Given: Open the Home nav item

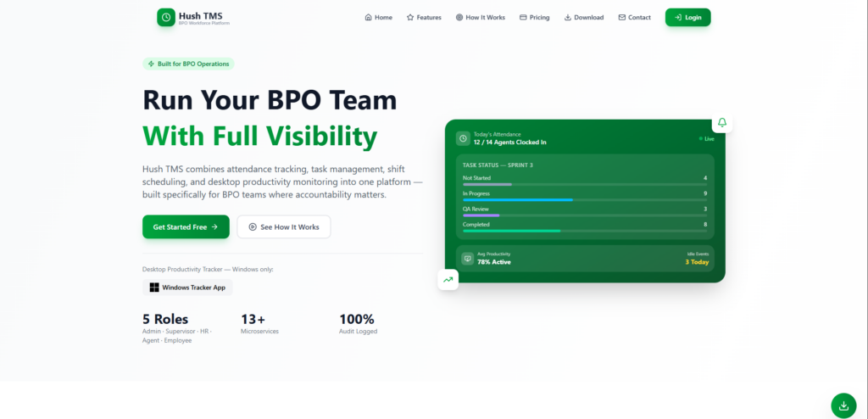Looking at the screenshot, I should (x=379, y=18).
